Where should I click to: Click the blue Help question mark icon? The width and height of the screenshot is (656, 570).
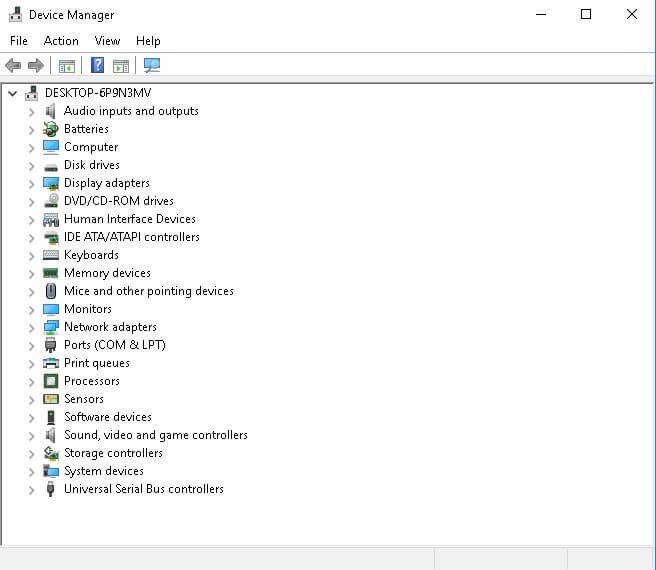pyautogui.click(x=97, y=65)
